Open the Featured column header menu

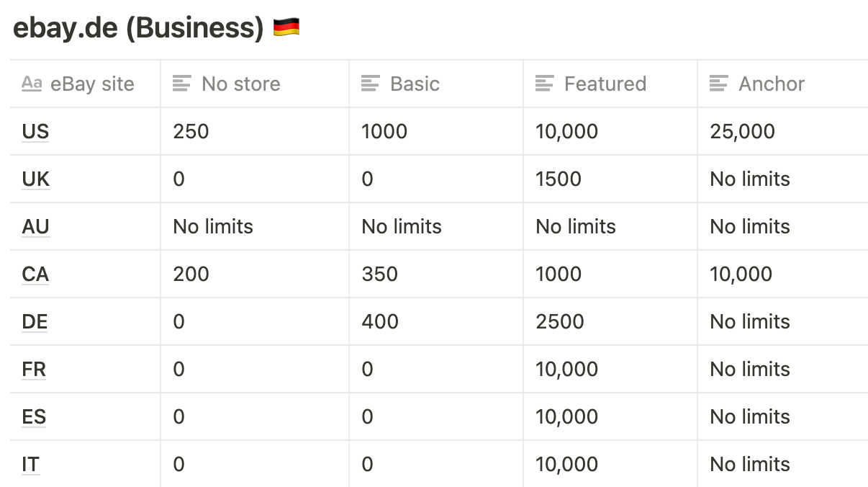coord(610,84)
